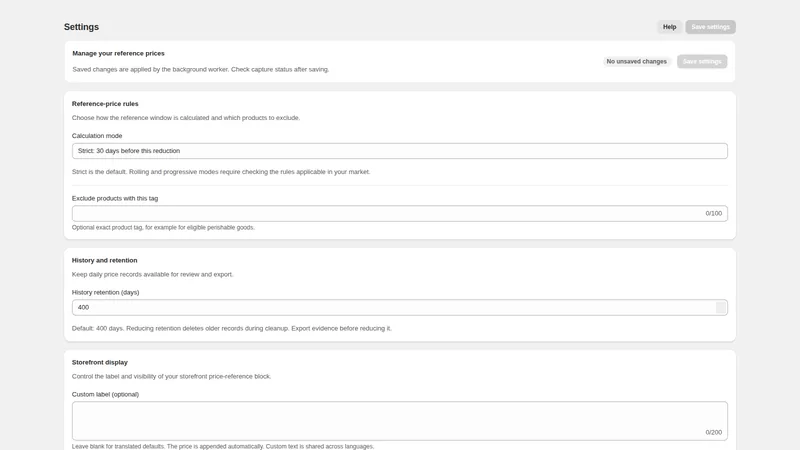Click the Reference-price rules heading

105,104
